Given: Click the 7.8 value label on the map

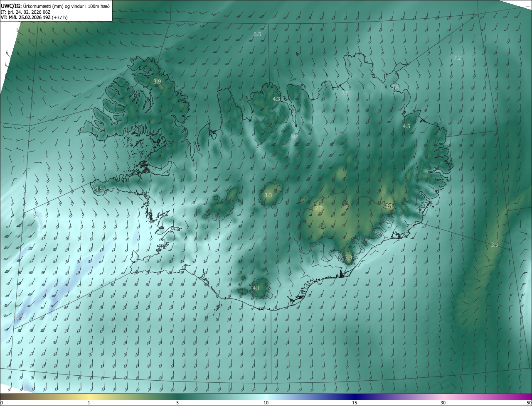Looking at the screenshot, I should (345, 93).
